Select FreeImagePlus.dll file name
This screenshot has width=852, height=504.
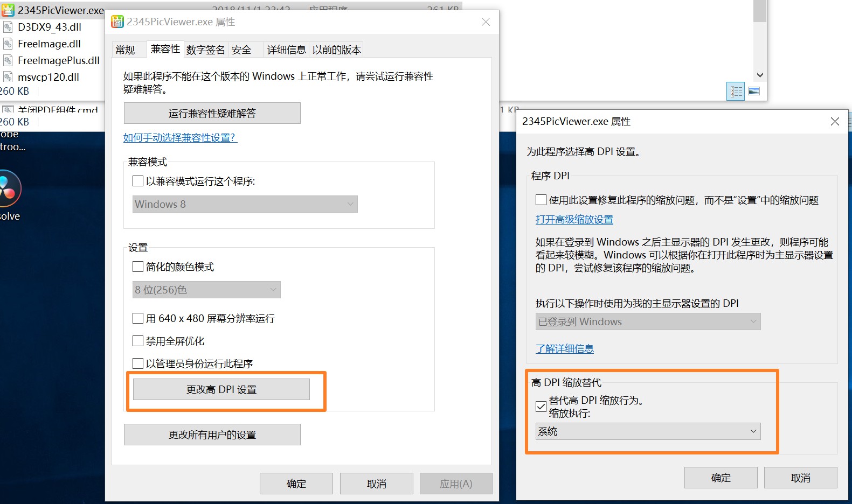point(59,60)
